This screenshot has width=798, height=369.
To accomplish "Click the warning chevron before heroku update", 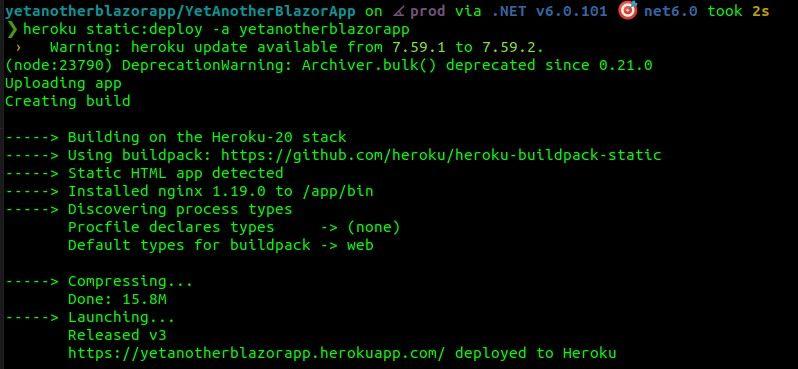I will coord(18,48).
